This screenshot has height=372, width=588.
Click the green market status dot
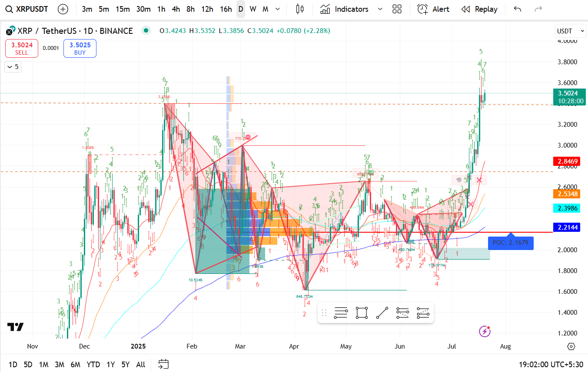[x=146, y=31]
